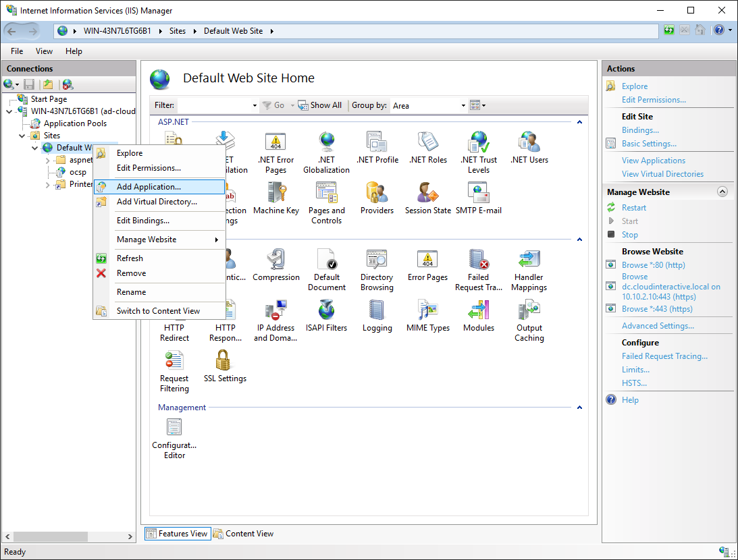The height and width of the screenshot is (560, 738).
Task: Select Switch to Content View menu entry
Action: [x=159, y=311]
